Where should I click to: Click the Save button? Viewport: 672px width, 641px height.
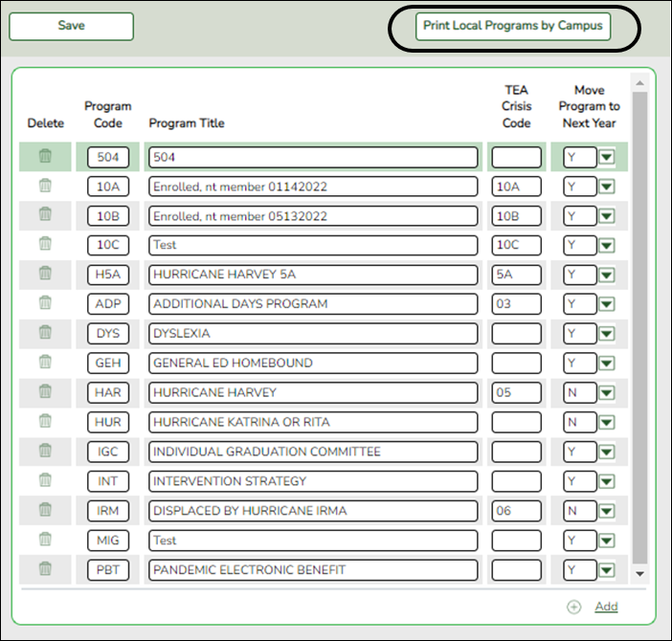tap(71, 26)
